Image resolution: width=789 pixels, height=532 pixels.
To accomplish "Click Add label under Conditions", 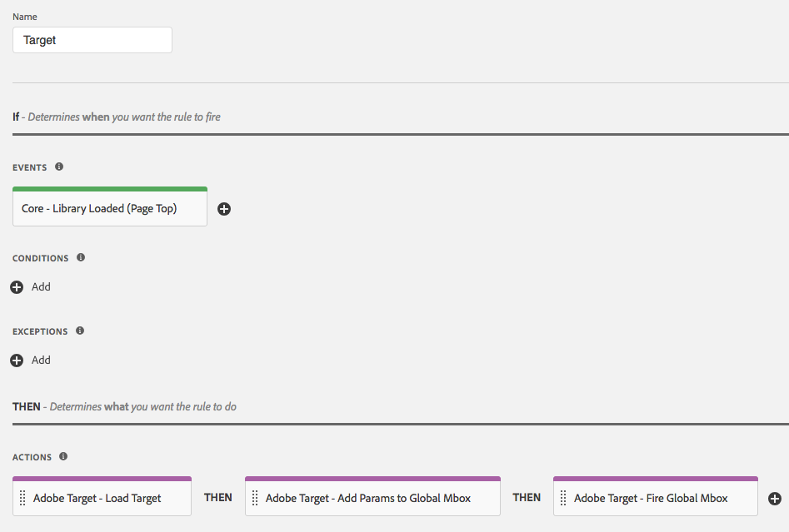I will tap(41, 286).
